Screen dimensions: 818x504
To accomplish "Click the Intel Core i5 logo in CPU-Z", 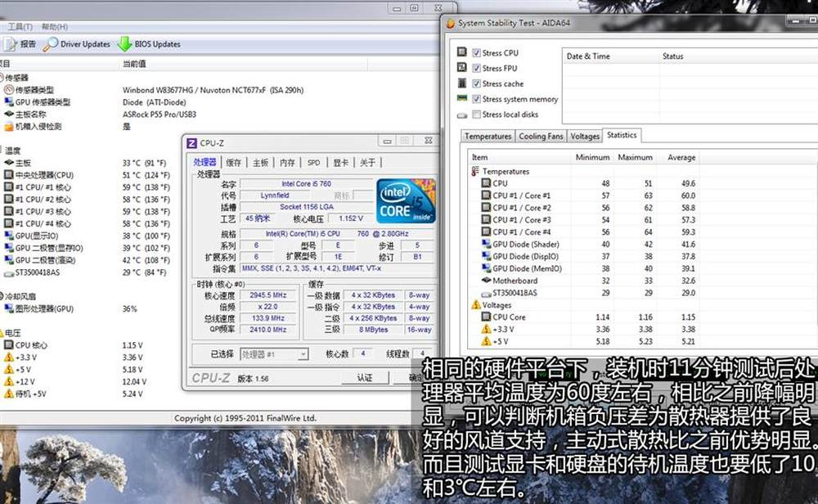I will [406, 201].
